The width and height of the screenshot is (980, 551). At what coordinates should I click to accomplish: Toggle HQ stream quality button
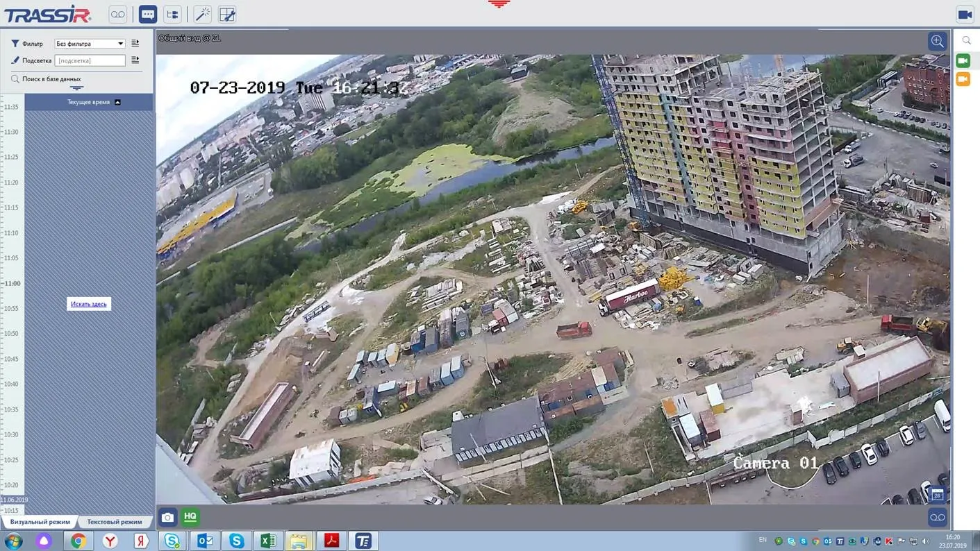click(190, 517)
